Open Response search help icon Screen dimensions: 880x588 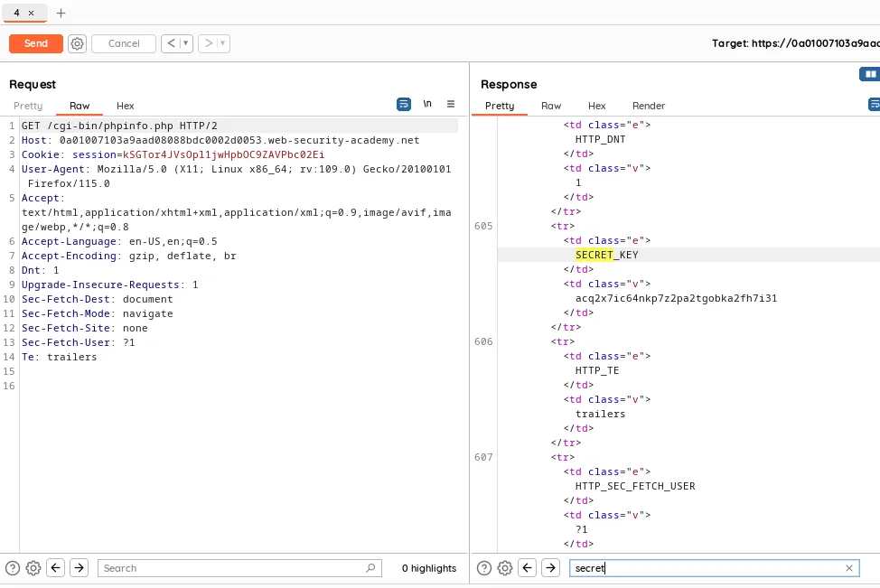click(483, 568)
